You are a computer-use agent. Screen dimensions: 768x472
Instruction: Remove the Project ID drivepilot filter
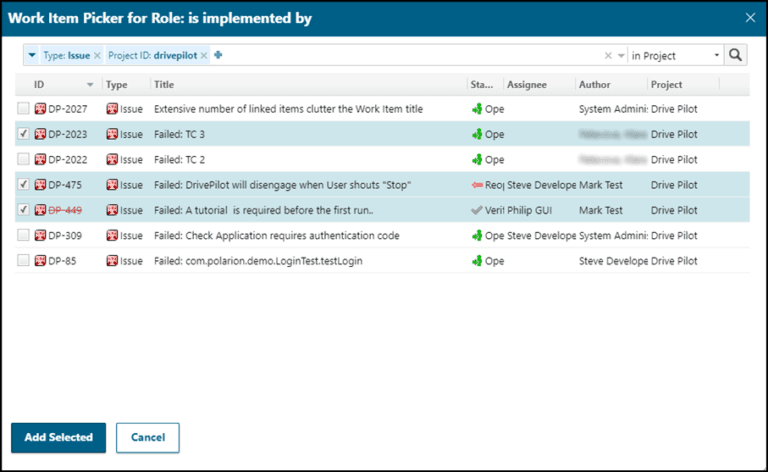(x=204, y=55)
